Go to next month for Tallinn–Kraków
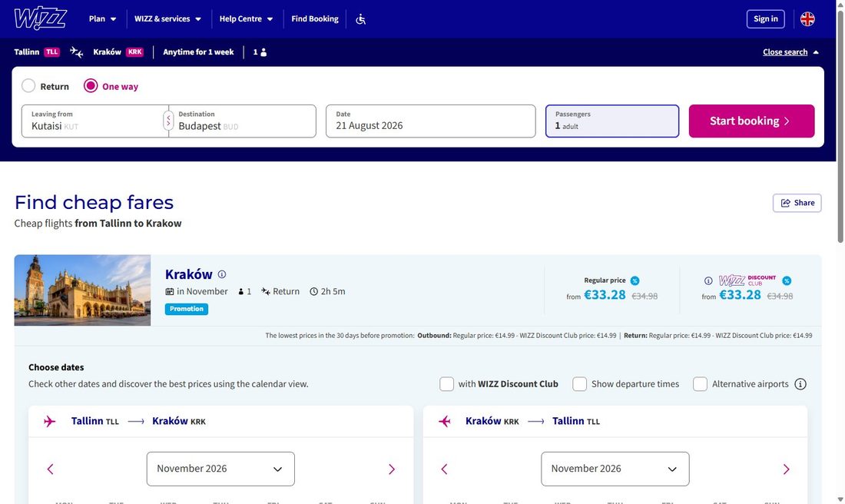Viewport: 845px width, 504px height. 392,469
